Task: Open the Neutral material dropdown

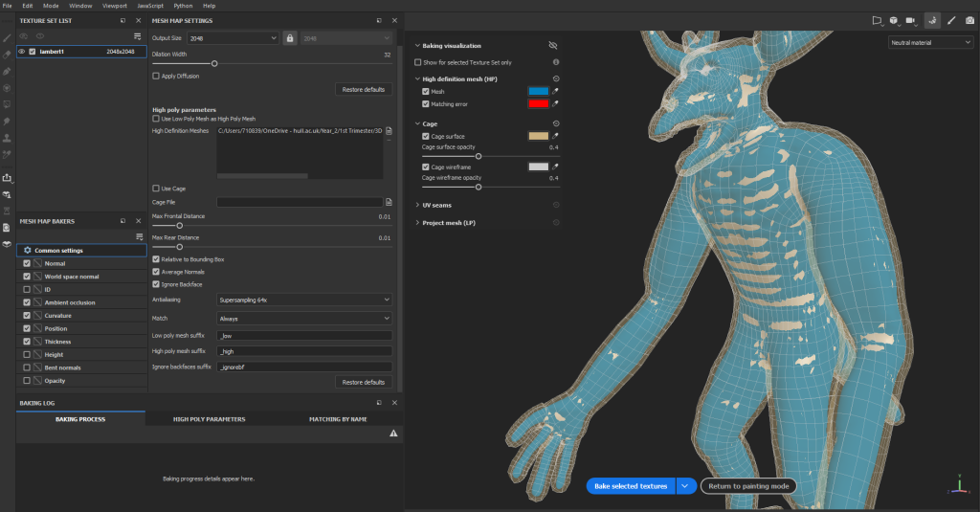Action: [x=929, y=42]
